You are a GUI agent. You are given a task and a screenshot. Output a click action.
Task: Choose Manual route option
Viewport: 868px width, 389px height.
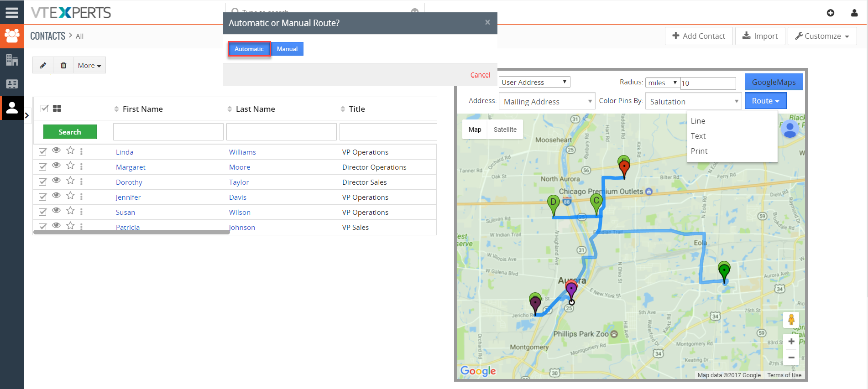point(287,49)
